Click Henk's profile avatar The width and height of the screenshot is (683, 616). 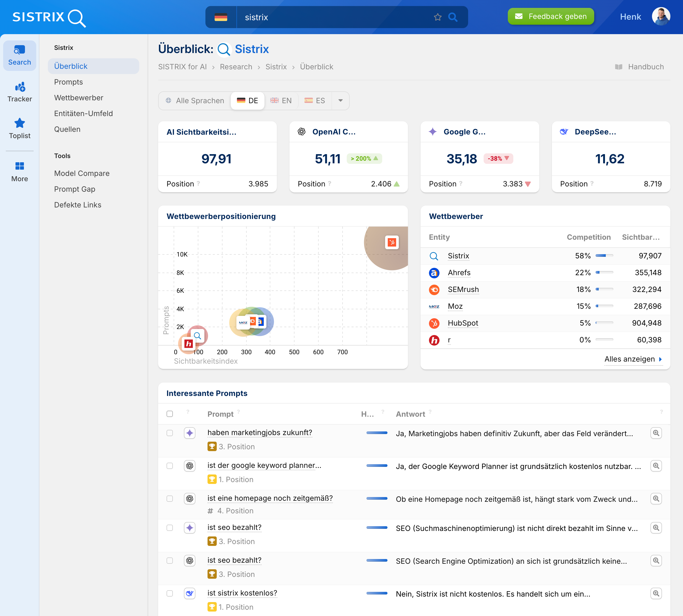[661, 16]
